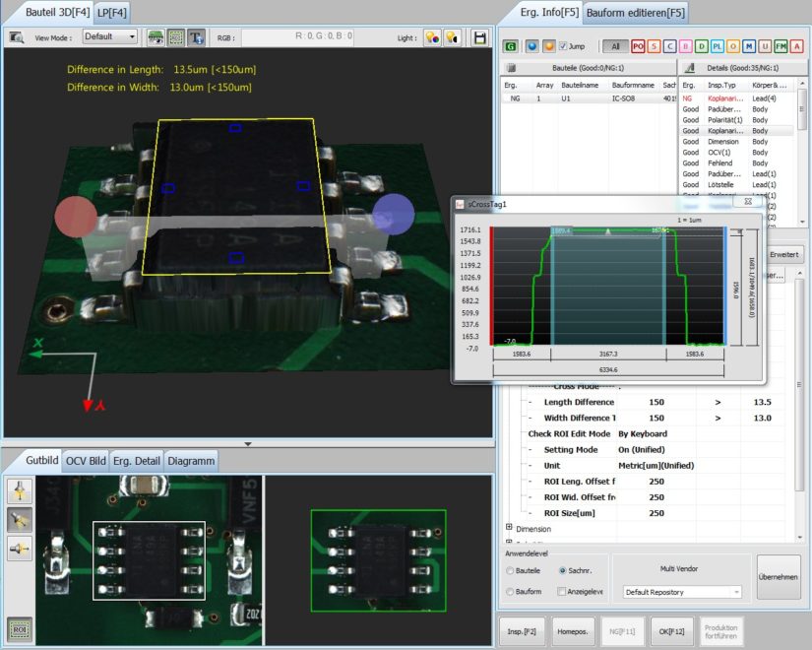Toggle the board view eye icon
Screen dimensions: 812x650
point(156,37)
